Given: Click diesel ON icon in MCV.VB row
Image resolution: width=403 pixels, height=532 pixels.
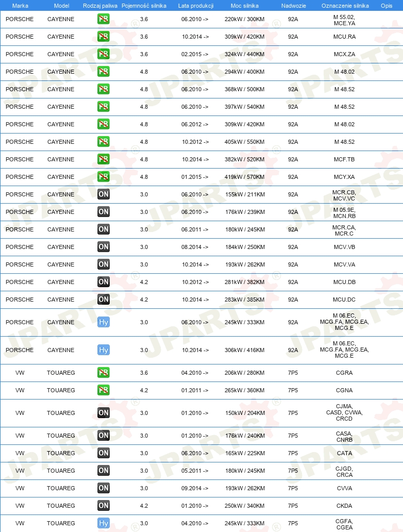Looking at the screenshot, I should [x=104, y=247].
